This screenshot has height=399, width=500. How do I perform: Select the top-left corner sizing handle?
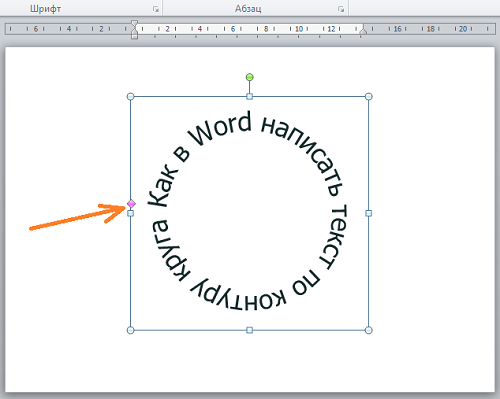pos(131,97)
